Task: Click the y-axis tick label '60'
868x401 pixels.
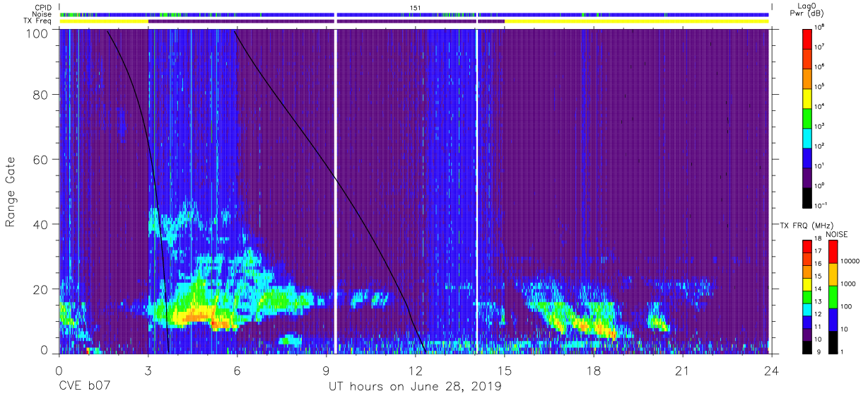Action: tap(40, 160)
